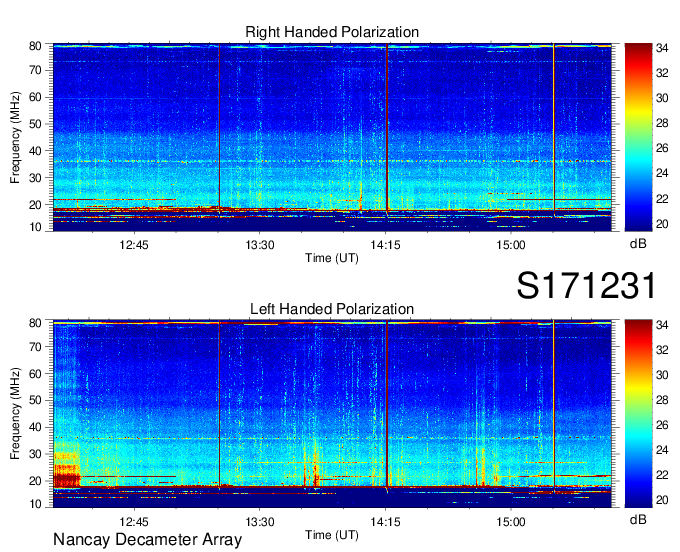The width and height of the screenshot is (680, 552).
Task: Click the dB label under lower color bar
Action: 638,520
